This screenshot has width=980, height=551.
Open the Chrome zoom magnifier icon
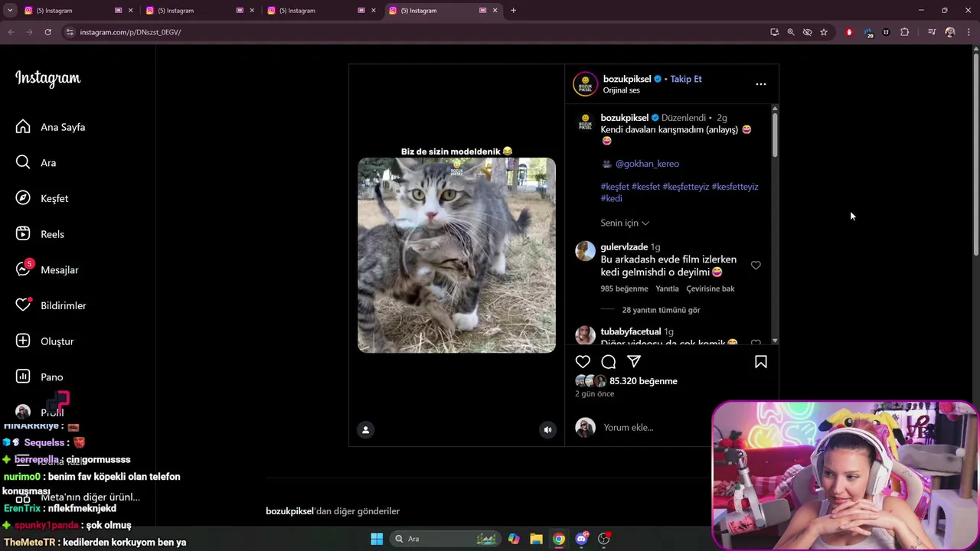791,32
